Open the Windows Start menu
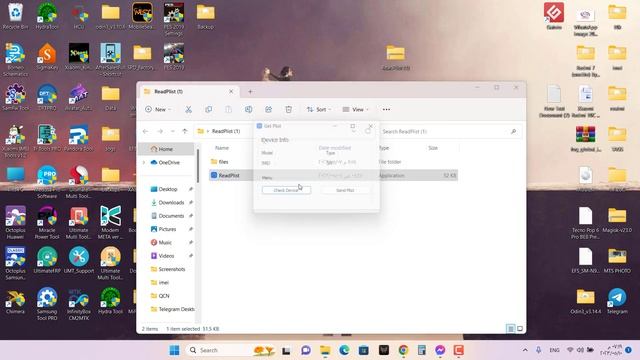640x360 pixels. click(x=174, y=350)
